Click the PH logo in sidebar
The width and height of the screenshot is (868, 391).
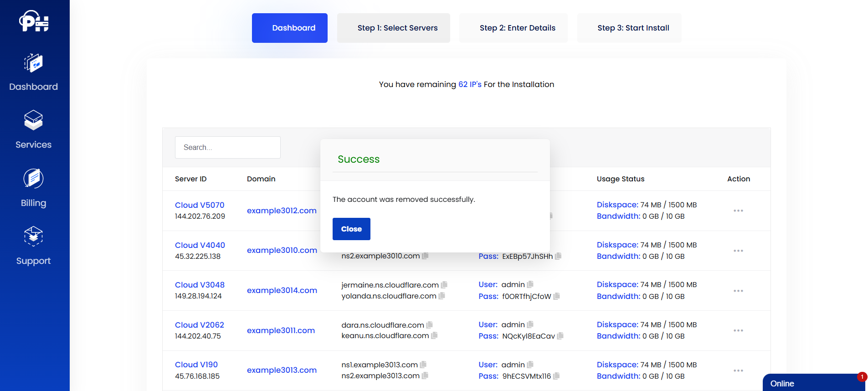point(34,21)
